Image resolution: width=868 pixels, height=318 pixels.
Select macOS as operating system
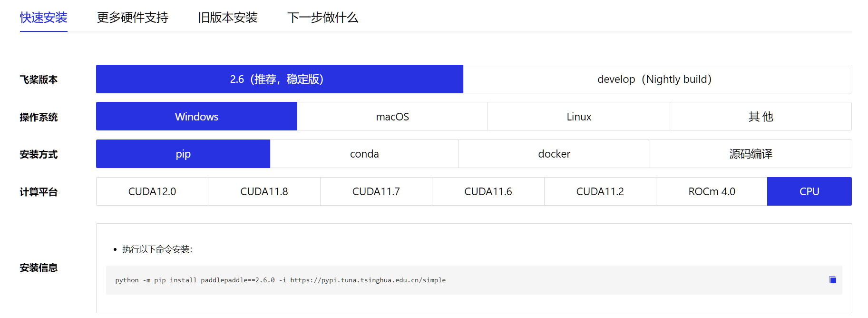pyautogui.click(x=392, y=117)
